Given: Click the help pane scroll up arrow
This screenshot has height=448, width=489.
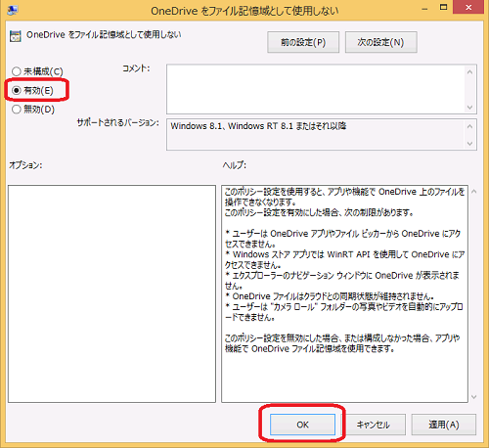Looking at the screenshot, I should 474,192.
